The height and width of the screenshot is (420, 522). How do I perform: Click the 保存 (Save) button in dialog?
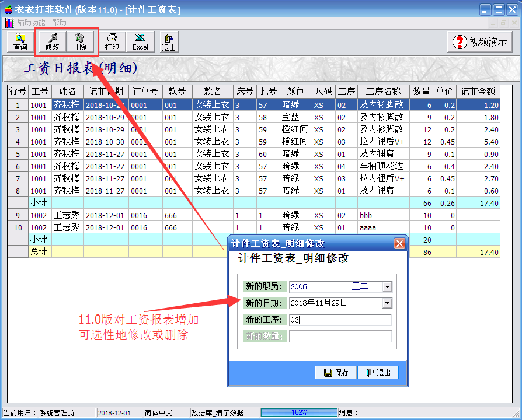pyautogui.click(x=336, y=373)
